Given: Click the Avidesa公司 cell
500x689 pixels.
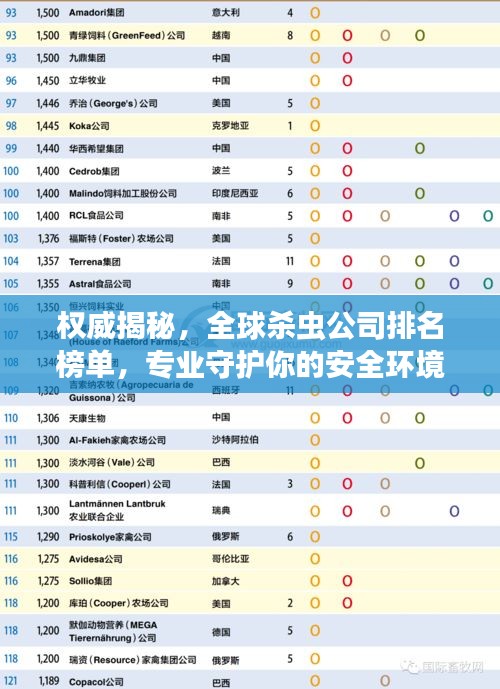Looking at the screenshot, I should click(x=96, y=559).
